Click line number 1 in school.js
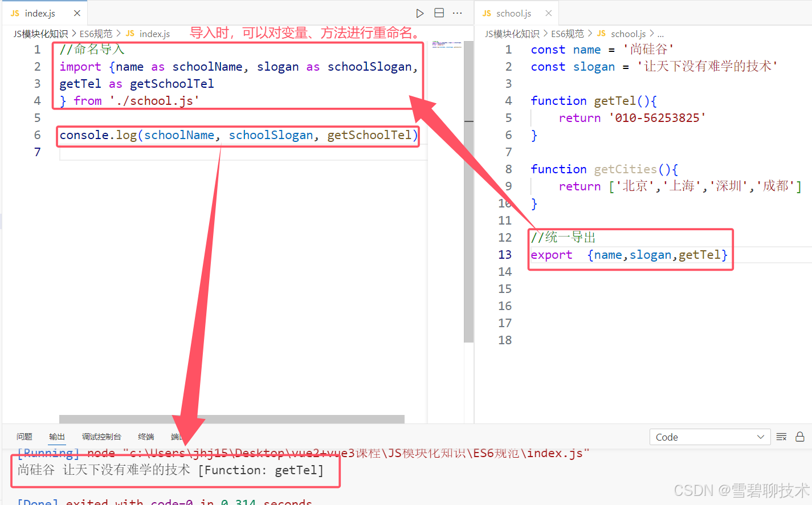Image resolution: width=812 pixels, height=505 pixels. (508, 50)
